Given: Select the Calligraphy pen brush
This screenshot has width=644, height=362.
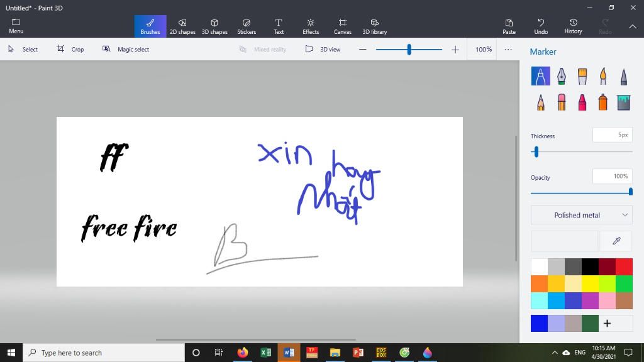Looking at the screenshot, I should 562,76.
